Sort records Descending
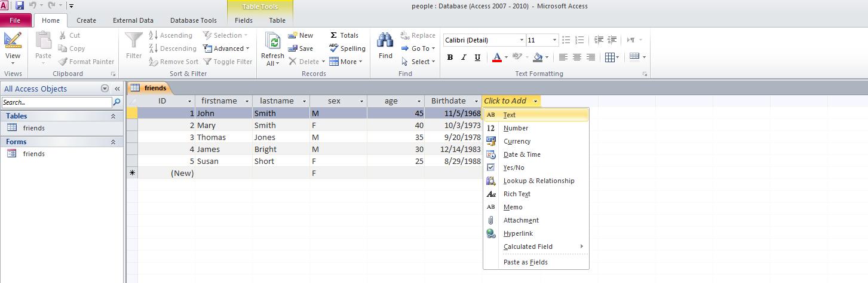Viewport: 868px width, 283px height. point(173,48)
